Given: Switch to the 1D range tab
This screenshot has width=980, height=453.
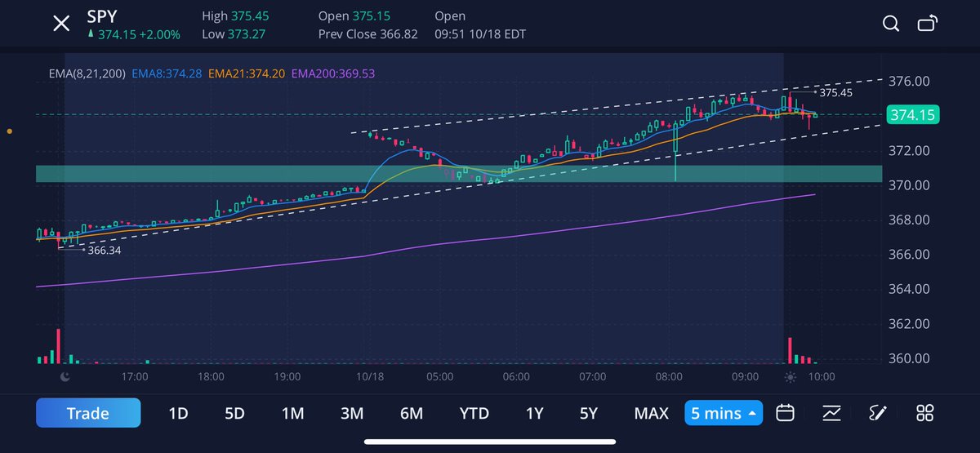Looking at the screenshot, I should 178,414.
